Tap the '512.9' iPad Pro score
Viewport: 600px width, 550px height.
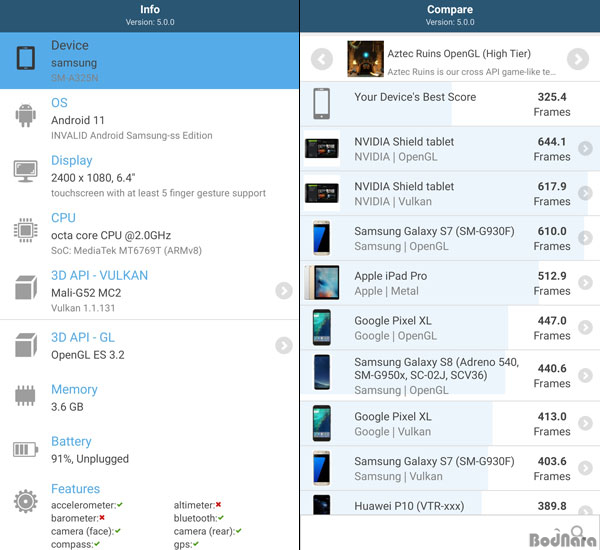pos(552,276)
